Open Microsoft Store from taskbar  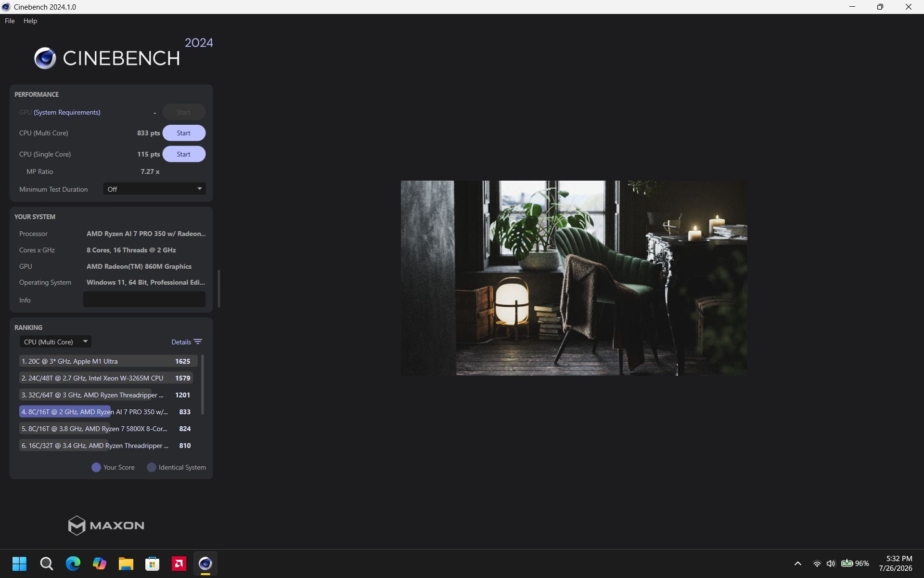153,564
